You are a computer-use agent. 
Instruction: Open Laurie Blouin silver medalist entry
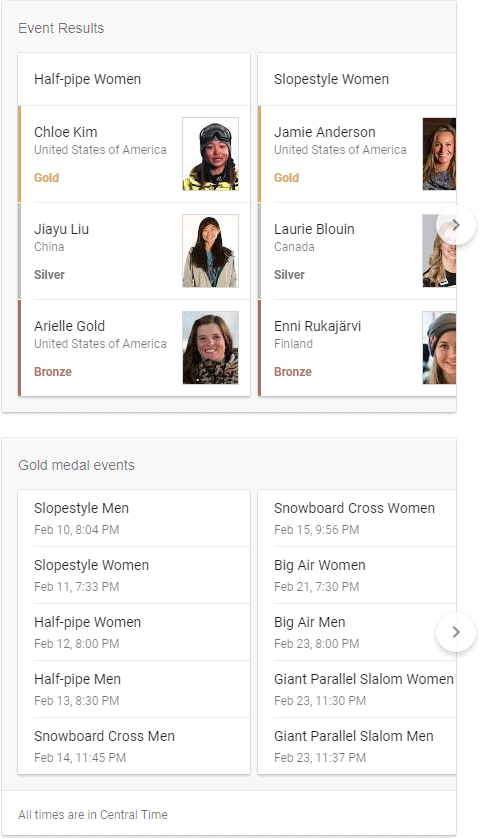[x=357, y=251]
